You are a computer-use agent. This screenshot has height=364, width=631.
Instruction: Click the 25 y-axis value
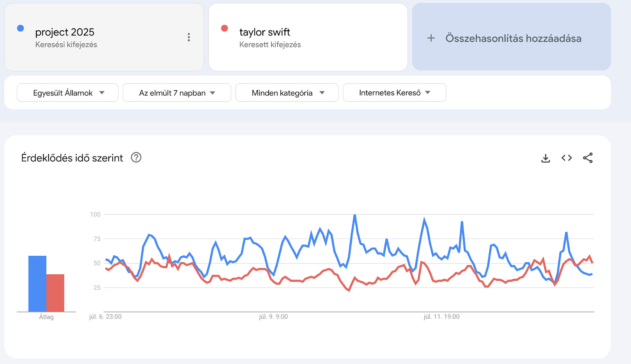point(97,287)
